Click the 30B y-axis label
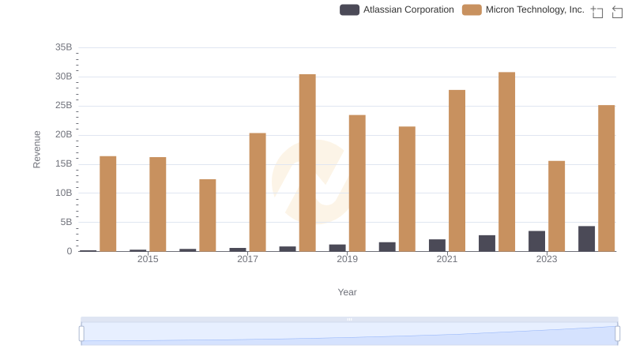Image resolution: width=632 pixels, height=364 pixels. click(x=64, y=77)
